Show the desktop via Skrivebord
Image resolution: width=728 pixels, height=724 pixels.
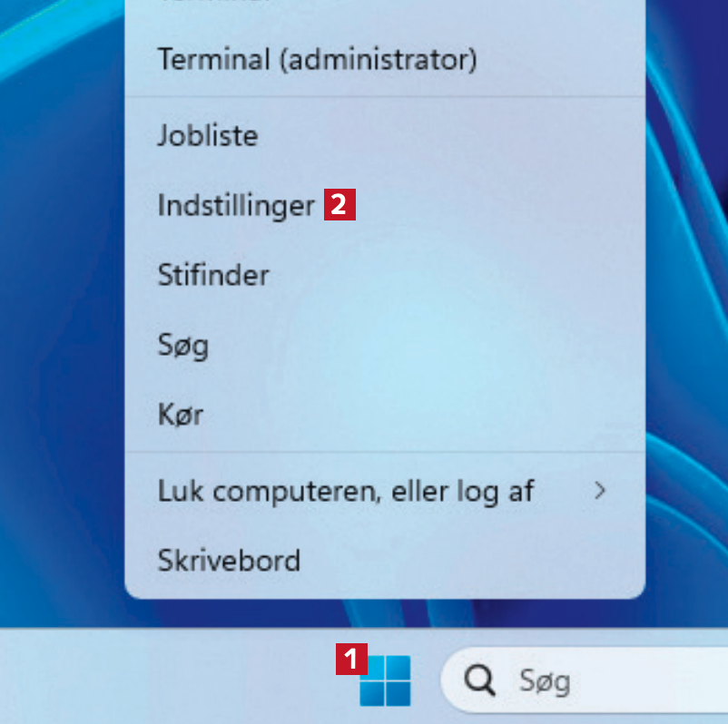(x=229, y=560)
